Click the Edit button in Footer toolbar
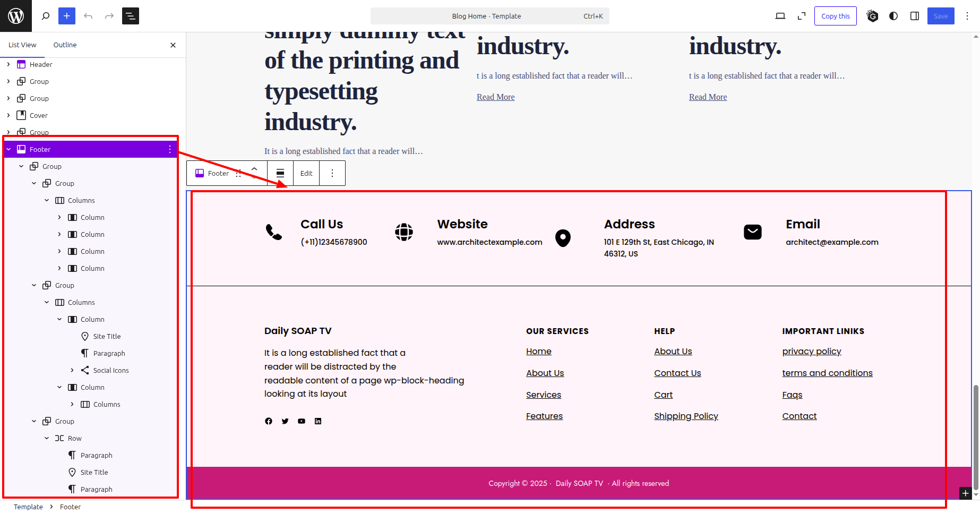Screen dimensions: 980x513 point(306,173)
